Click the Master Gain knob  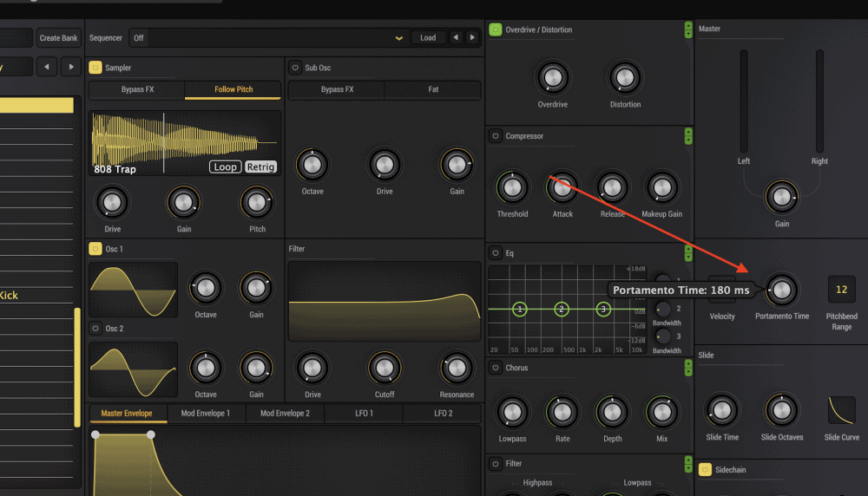(x=782, y=196)
